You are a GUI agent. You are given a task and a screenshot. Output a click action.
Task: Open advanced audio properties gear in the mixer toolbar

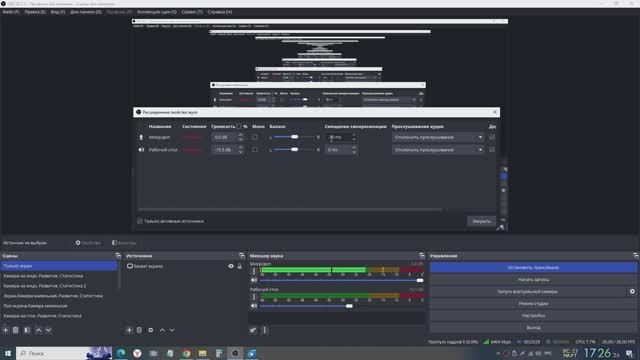(253, 330)
